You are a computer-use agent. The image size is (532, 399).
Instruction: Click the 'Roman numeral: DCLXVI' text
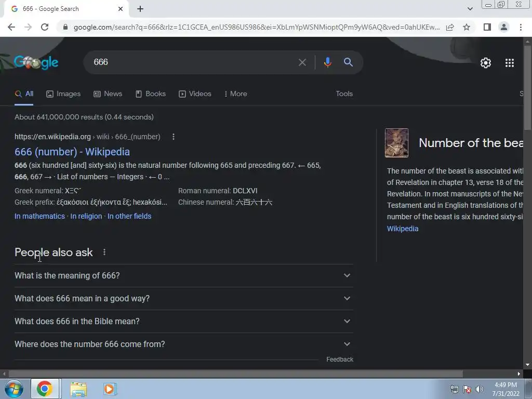pyautogui.click(x=218, y=191)
